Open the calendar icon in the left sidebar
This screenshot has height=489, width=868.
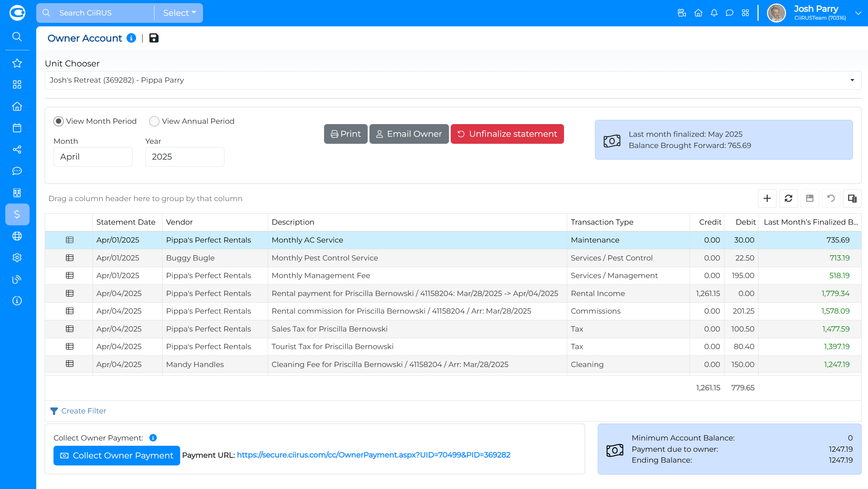click(x=17, y=128)
